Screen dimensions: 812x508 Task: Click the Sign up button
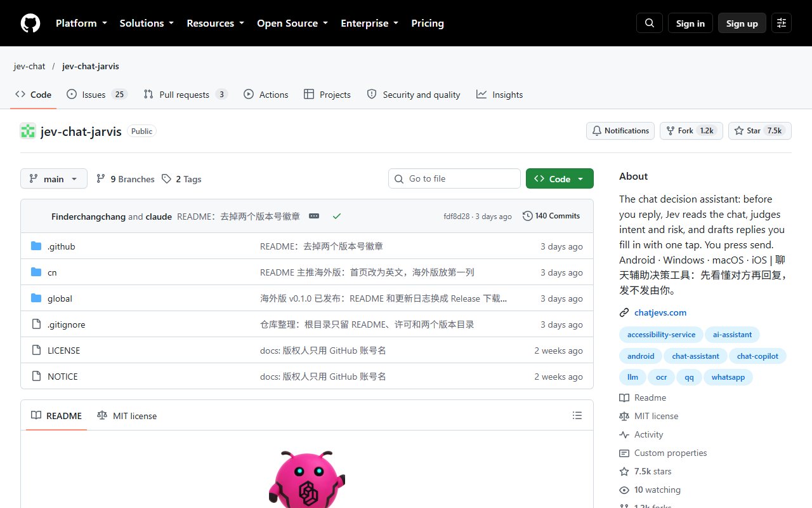click(x=742, y=23)
